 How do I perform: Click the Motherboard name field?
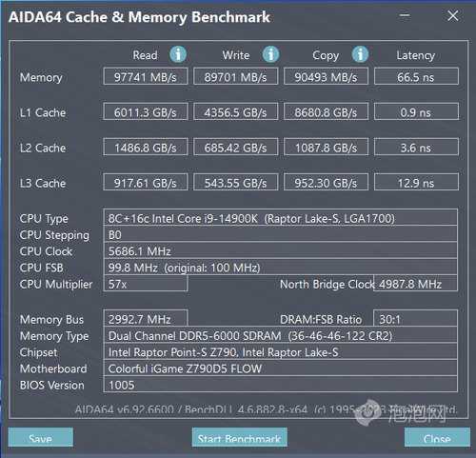tap(281, 368)
